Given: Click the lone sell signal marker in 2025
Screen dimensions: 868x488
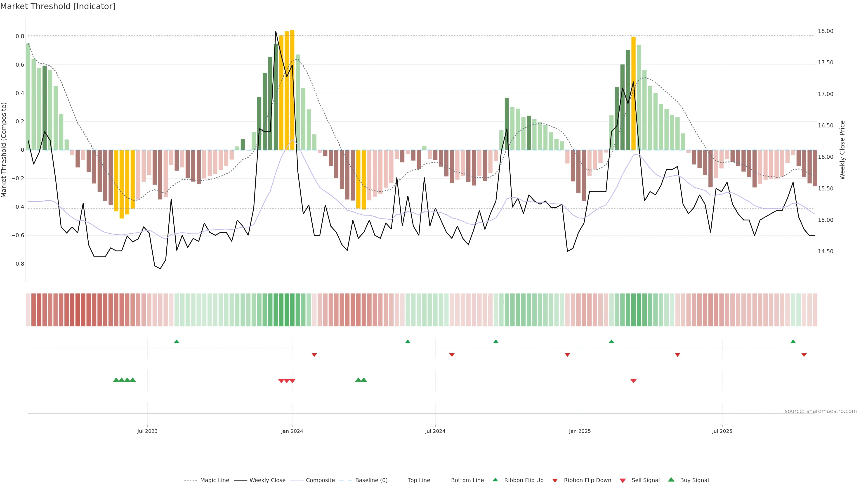Looking at the screenshot, I should coord(633,381).
